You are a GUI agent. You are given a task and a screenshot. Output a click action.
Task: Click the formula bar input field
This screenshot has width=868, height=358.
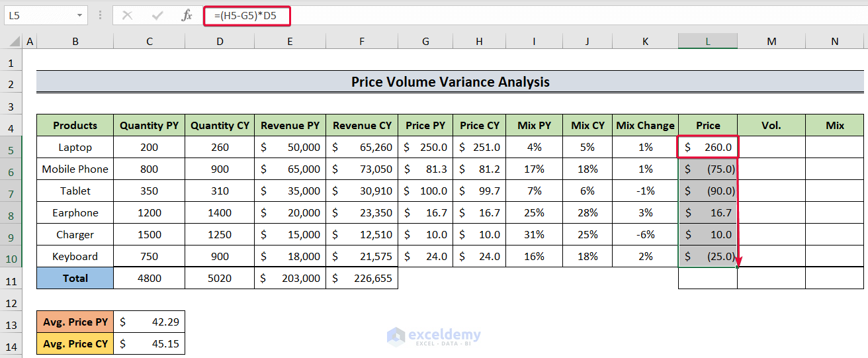[x=529, y=15]
